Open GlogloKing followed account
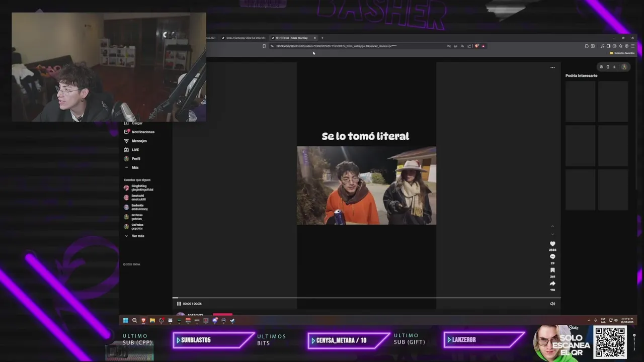Image resolution: width=644 pixels, height=362 pixels. tap(138, 188)
